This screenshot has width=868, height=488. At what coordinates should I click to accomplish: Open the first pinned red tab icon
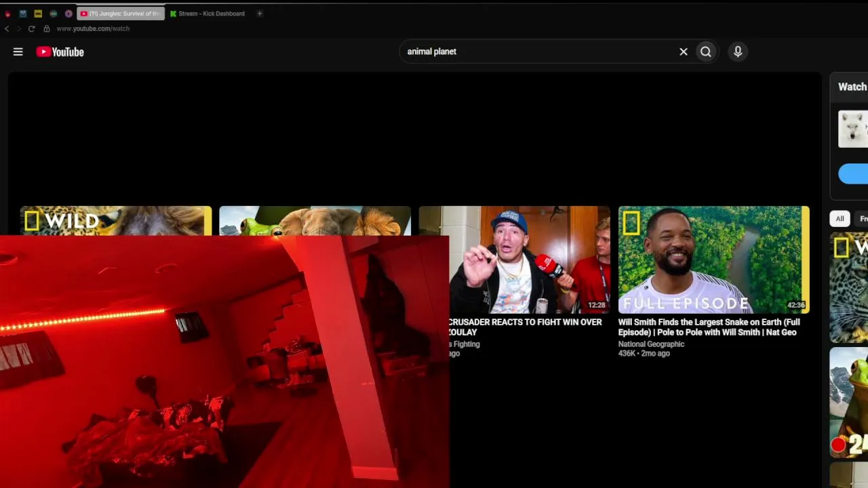pyautogui.click(x=7, y=14)
